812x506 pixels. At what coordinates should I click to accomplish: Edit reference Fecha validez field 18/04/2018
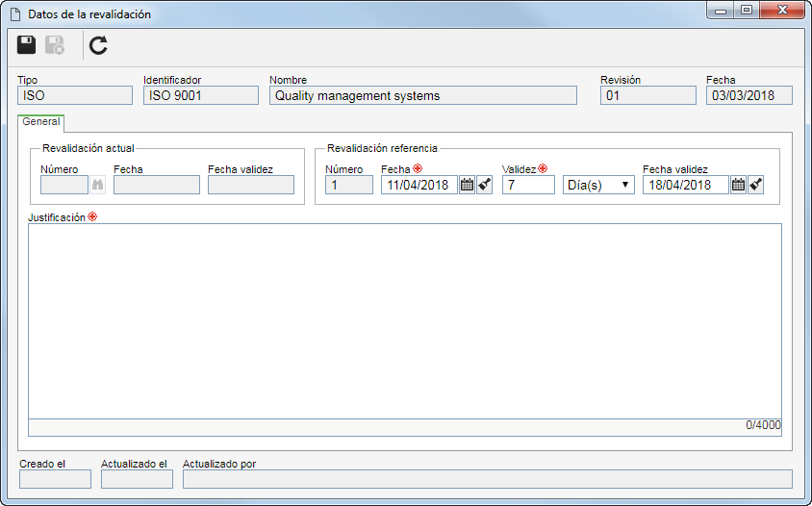(686, 185)
